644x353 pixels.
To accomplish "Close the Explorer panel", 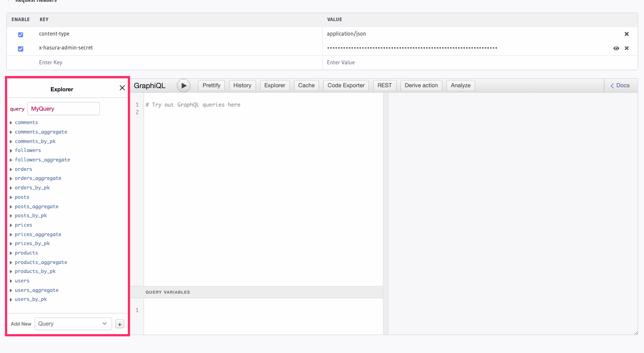I will pyautogui.click(x=122, y=88).
